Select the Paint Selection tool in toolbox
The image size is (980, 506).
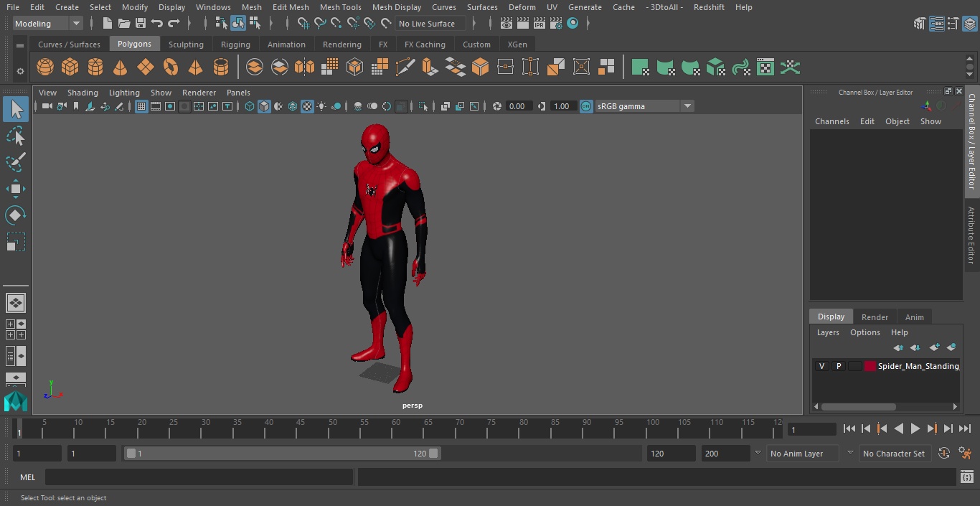click(16, 162)
